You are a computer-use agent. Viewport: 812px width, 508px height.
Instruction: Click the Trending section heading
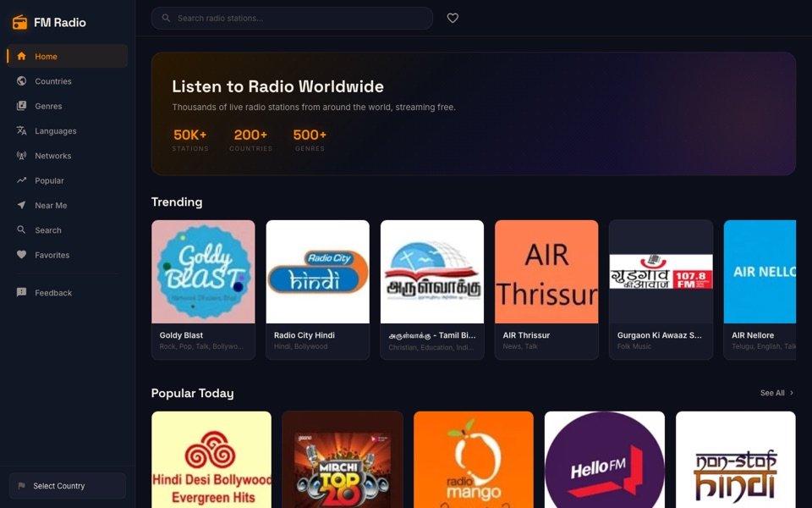click(x=177, y=202)
